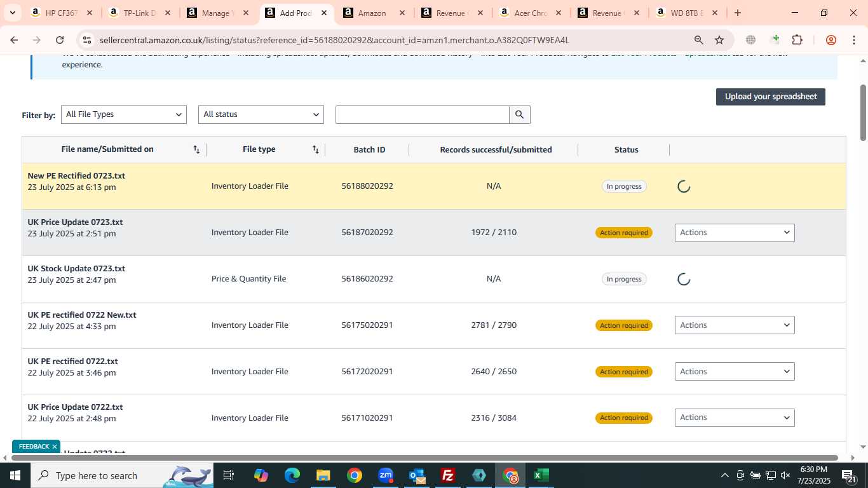This screenshot has height=488, width=868.
Task: Close the FEEDBACK tag with X
Action: [54, 447]
